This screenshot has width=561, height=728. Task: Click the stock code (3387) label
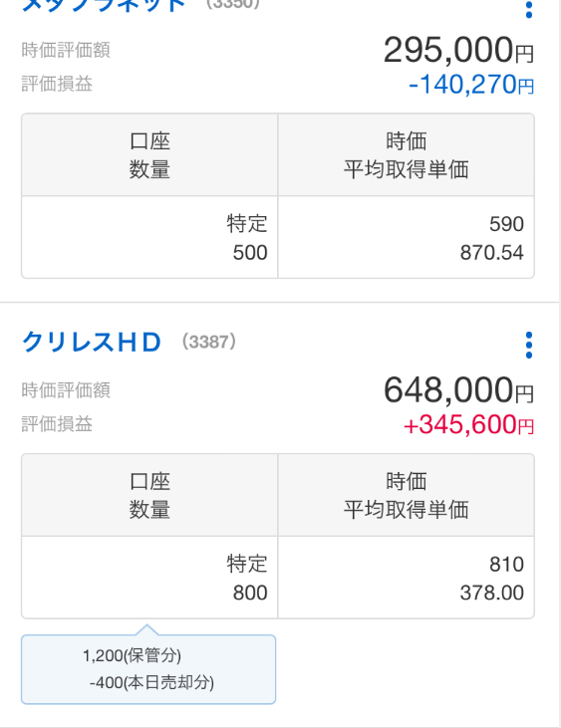click(x=209, y=343)
